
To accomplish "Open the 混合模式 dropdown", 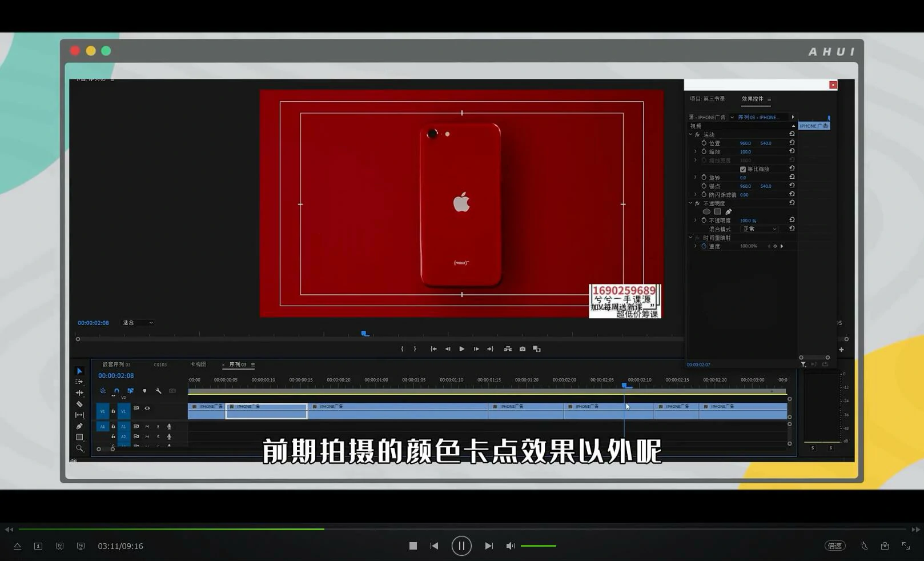I will (759, 229).
